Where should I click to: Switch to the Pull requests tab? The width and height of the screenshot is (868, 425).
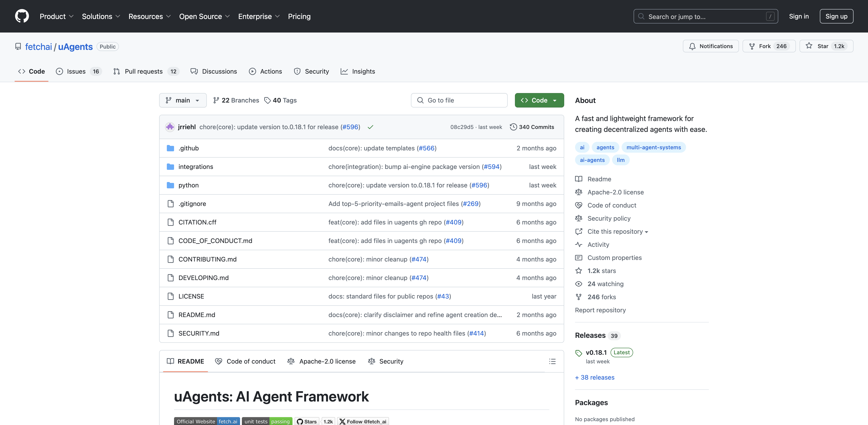click(x=146, y=71)
